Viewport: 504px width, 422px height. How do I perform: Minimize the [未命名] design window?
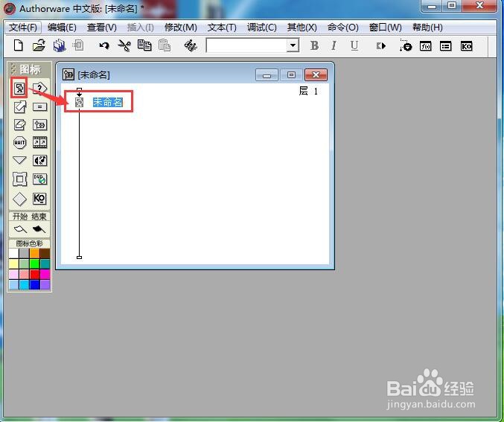click(267, 75)
